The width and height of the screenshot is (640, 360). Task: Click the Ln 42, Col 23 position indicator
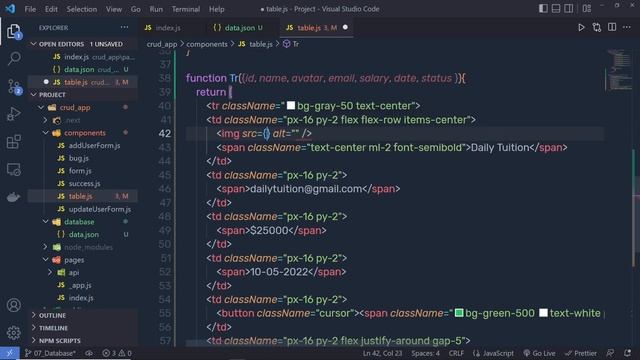[382, 353]
